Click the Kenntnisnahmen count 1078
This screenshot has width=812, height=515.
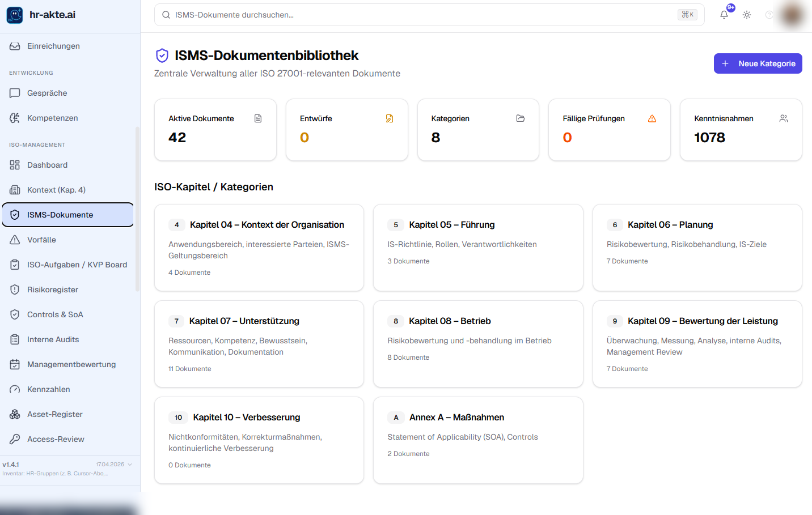pos(710,138)
